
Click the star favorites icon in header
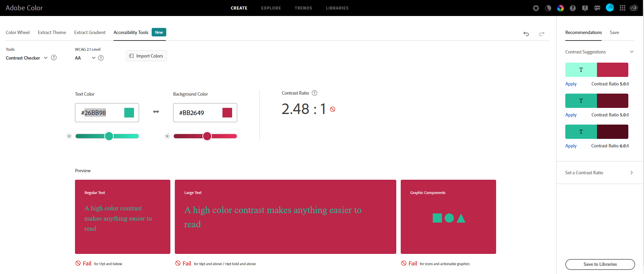536,8
